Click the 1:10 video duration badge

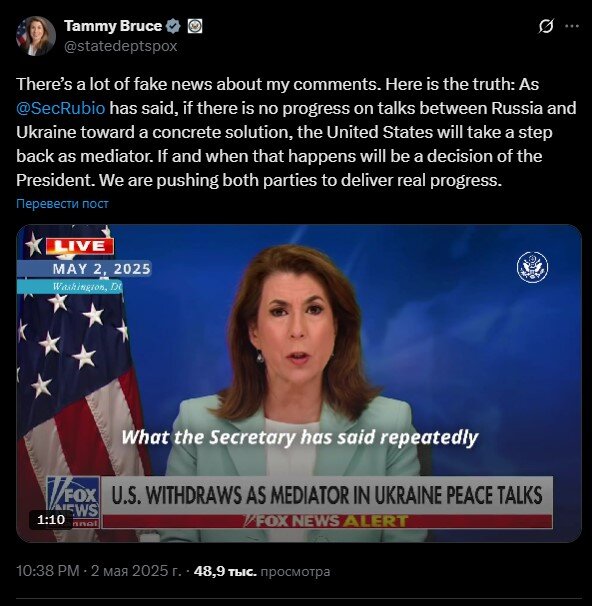51,519
